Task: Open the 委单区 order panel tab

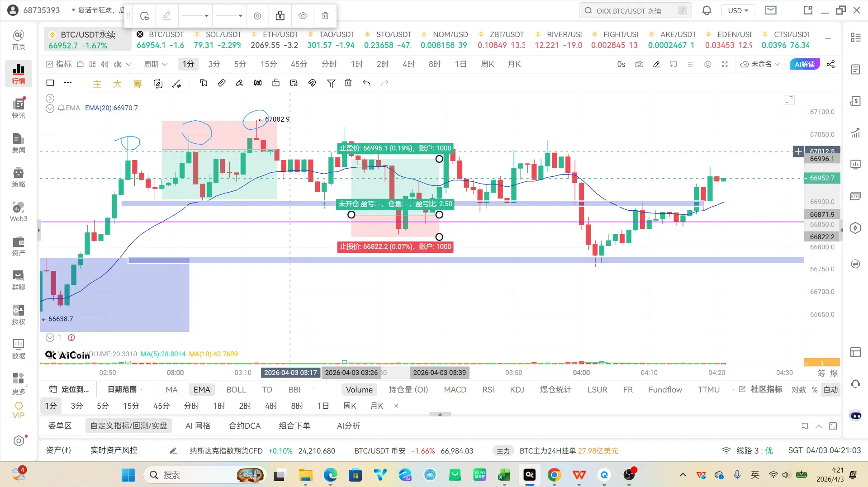Action: pyautogui.click(x=60, y=426)
